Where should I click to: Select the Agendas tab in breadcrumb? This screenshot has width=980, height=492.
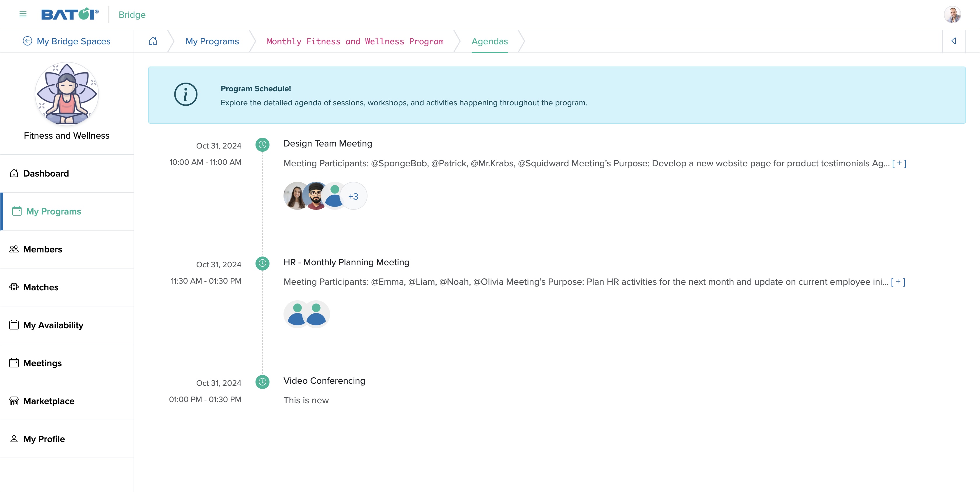pos(489,41)
